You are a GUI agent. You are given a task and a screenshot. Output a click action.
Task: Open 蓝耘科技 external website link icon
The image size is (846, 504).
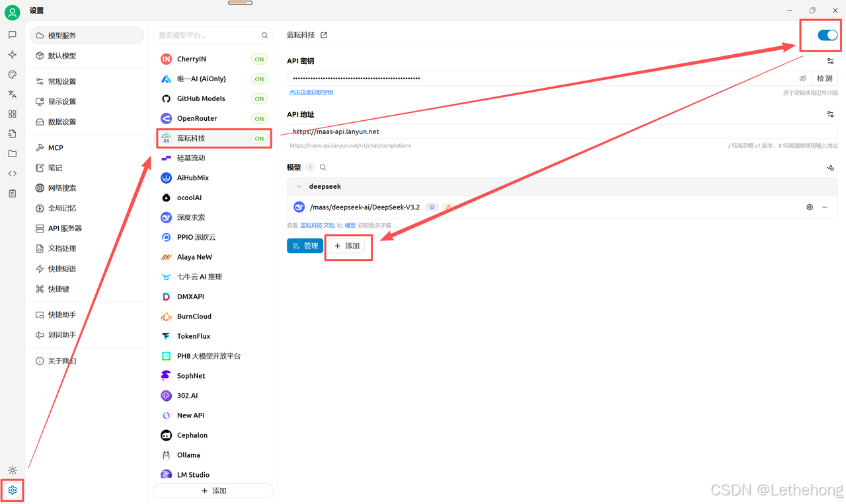[324, 35]
